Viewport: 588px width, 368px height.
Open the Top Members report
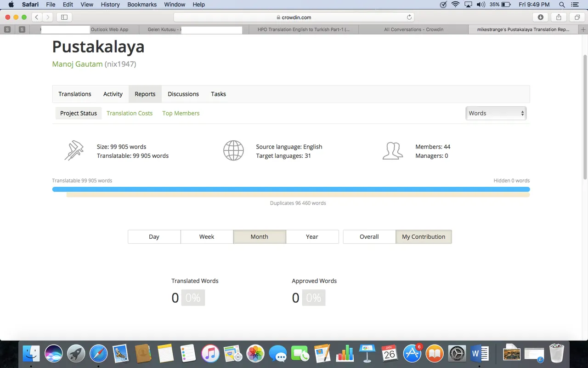[x=181, y=113]
